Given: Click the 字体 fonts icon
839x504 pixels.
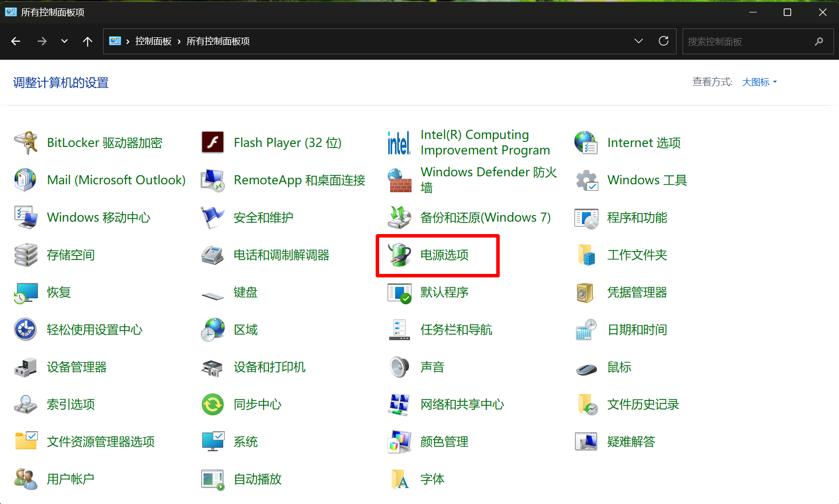Looking at the screenshot, I should 400,479.
